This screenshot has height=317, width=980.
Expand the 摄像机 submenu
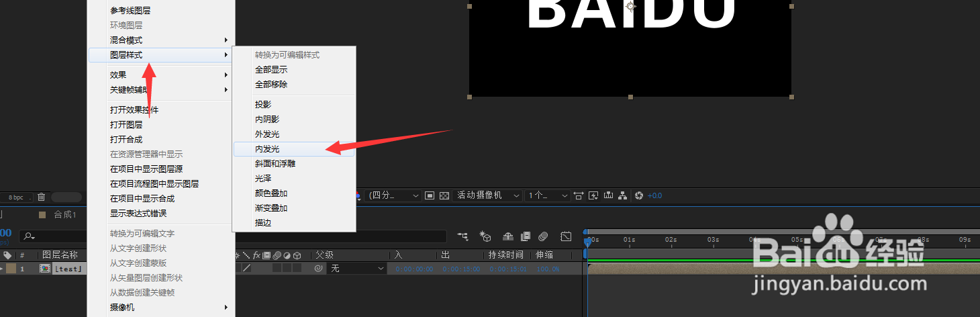[161, 308]
